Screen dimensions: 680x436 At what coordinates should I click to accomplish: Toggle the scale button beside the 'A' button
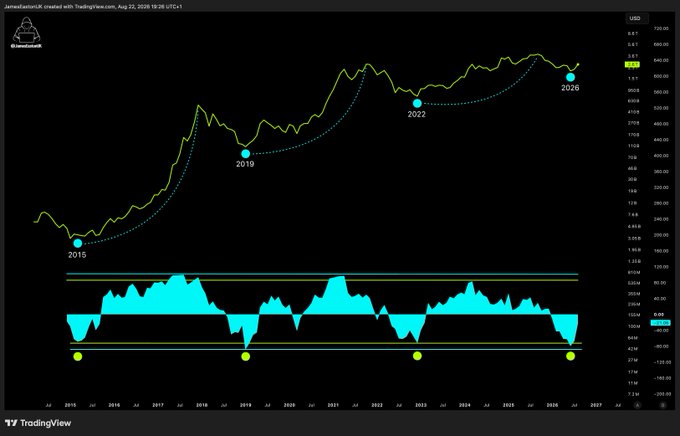tap(662, 405)
